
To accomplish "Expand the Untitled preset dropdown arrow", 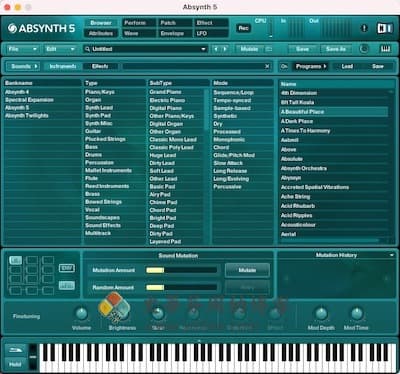I will click(203, 49).
